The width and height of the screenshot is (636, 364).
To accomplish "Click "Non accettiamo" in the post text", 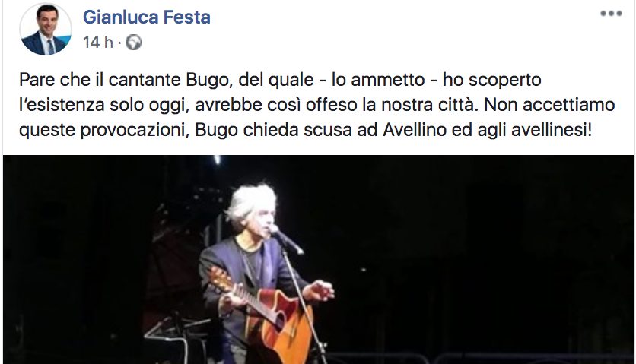I will [x=549, y=105].
